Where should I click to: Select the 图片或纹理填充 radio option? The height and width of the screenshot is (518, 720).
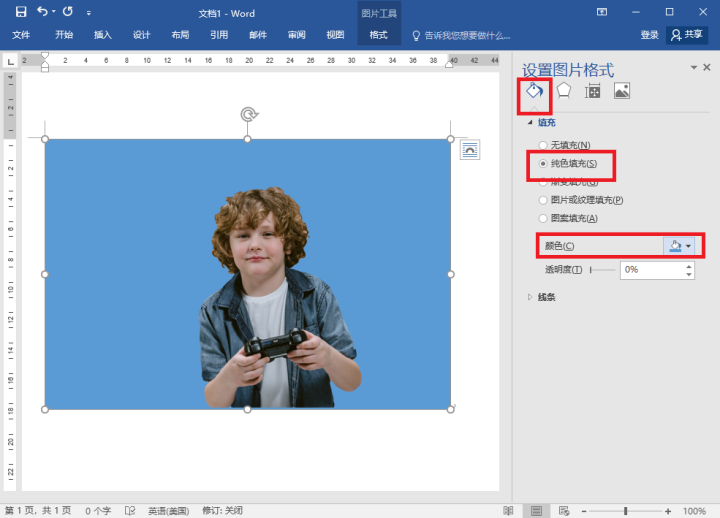coord(544,200)
